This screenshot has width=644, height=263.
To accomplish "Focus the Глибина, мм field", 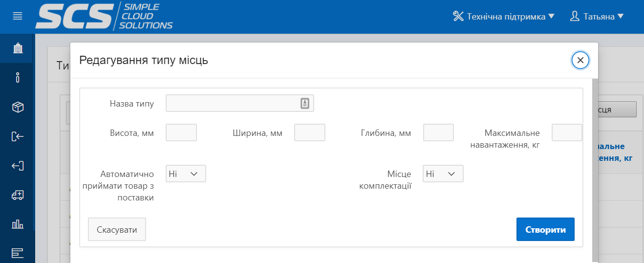I will [438, 132].
